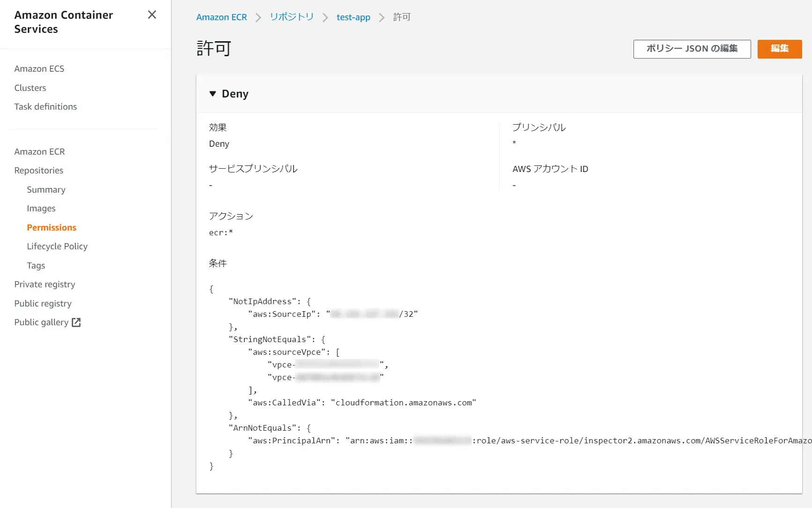Go to リポジトリ breadcrumb
The width and height of the screenshot is (812, 508).
click(291, 17)
